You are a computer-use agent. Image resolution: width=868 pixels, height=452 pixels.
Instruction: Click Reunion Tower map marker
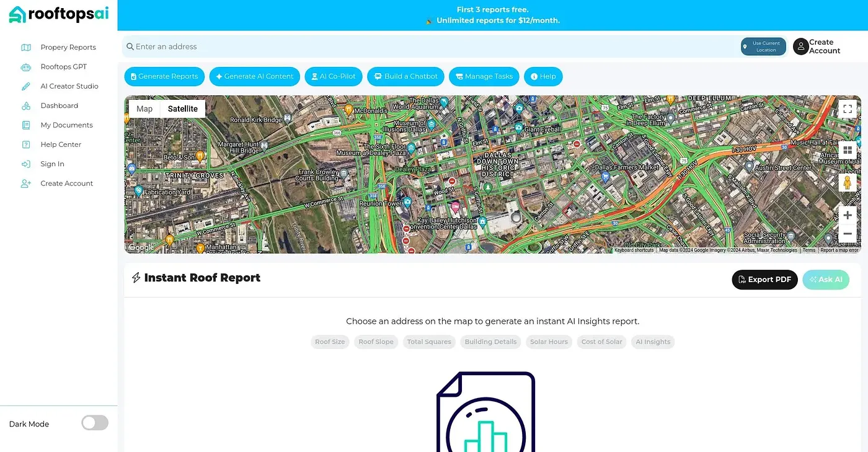[407, 202]
